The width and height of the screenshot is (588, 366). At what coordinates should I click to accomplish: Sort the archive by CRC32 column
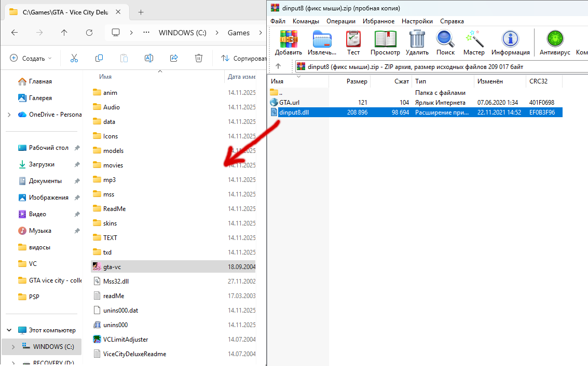[x=544, y=81]
